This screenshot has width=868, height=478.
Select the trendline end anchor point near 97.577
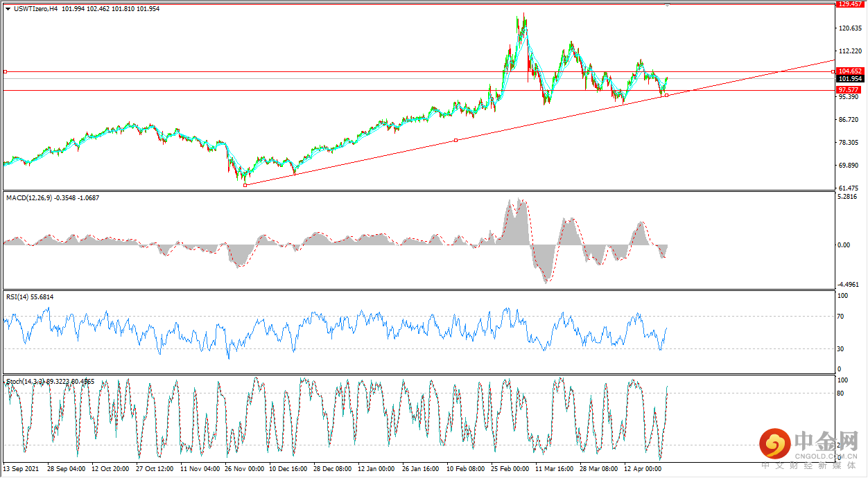point(666,95)
